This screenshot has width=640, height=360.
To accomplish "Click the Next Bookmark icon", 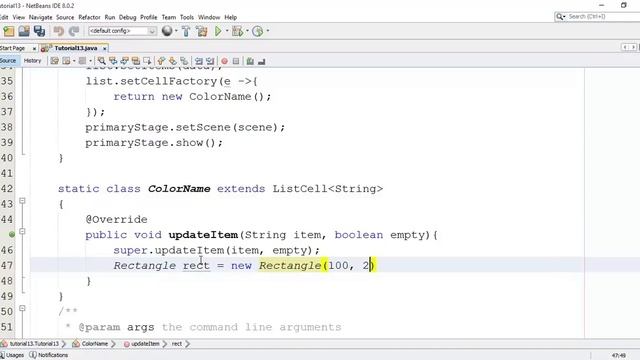I will (x=173, y=61).
